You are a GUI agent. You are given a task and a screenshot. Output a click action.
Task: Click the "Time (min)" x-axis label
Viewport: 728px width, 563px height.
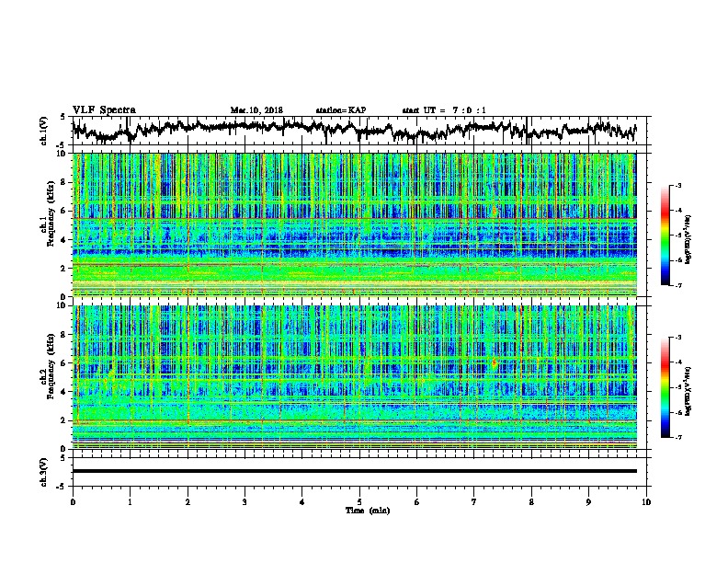[368, 511]
